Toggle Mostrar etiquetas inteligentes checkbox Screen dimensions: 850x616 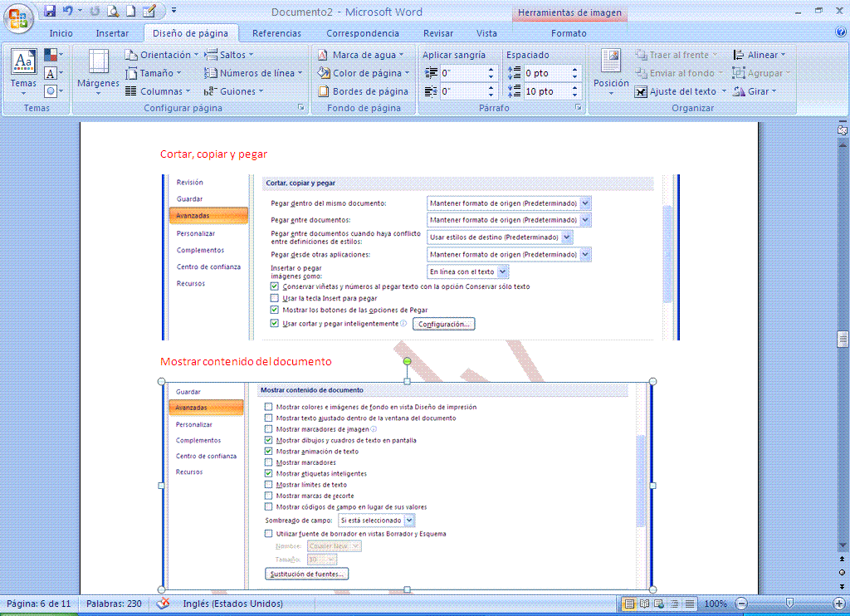(x=268, y=473)
